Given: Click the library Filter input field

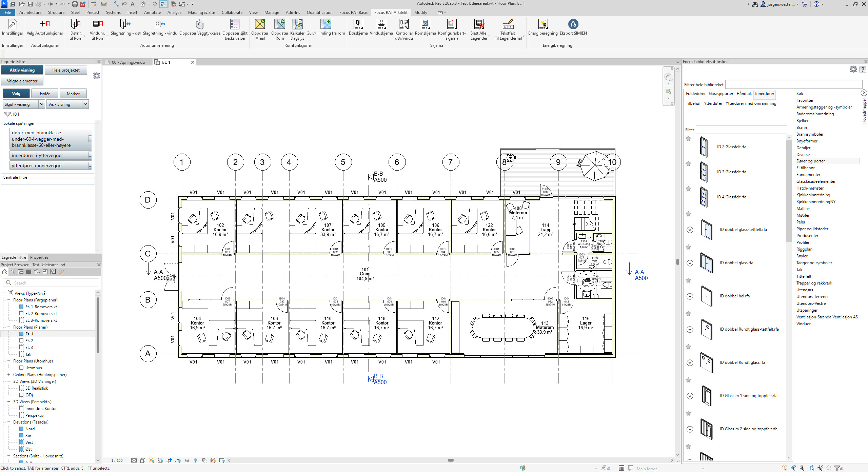Looking at the screenshot, I should coord(741,130).
